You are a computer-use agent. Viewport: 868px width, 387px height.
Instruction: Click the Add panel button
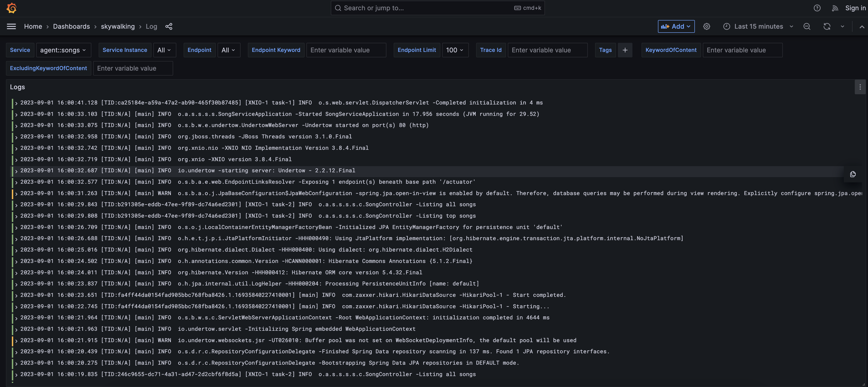676,26
